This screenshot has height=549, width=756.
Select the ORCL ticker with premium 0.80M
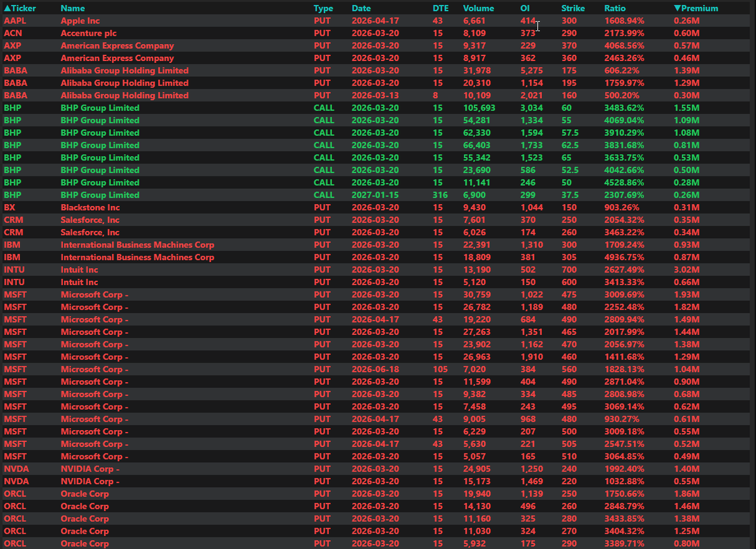15,543
